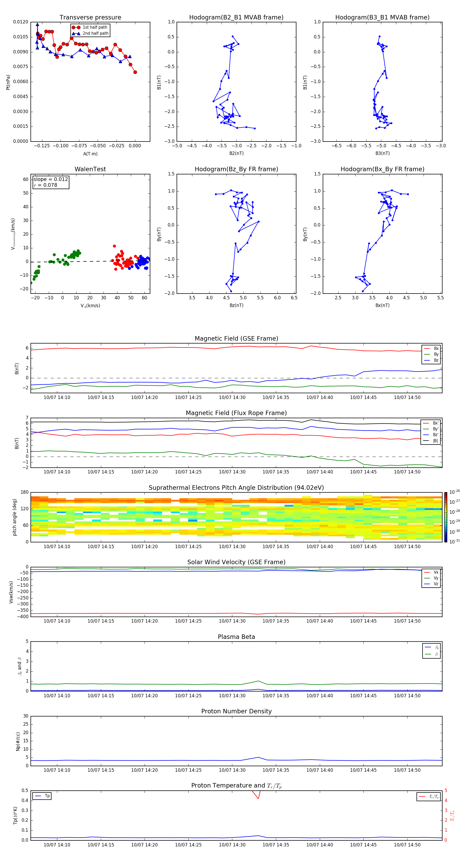Click the "Magnetic Field (Flux Rope Frame)" title
The height and width of the screenshot is (868, 473).
coord(236,413)
